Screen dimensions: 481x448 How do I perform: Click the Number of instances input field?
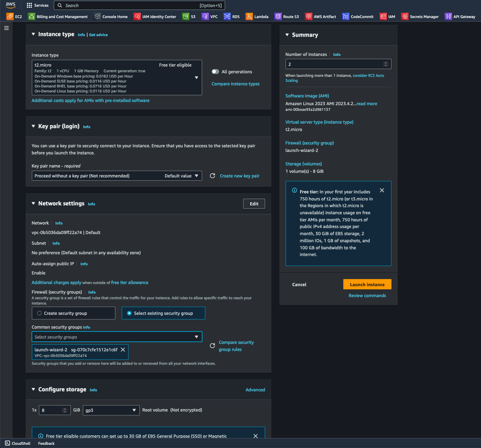click(338, 64)
